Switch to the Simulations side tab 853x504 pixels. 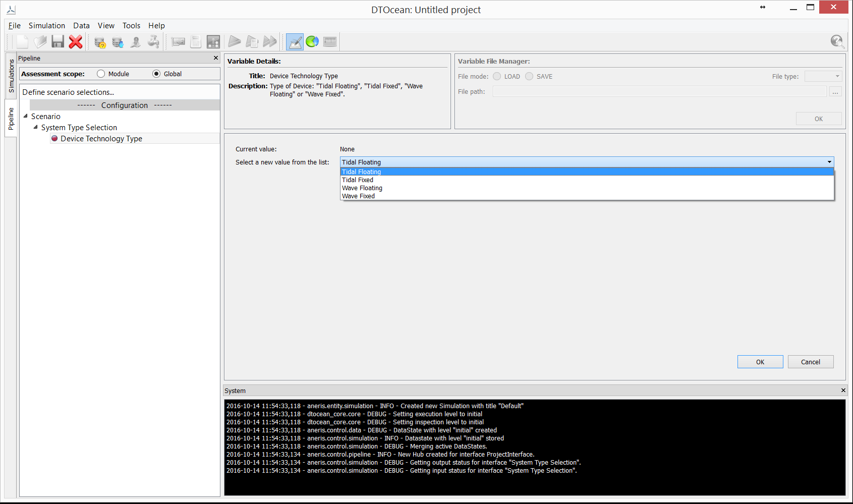click(11, 75)
